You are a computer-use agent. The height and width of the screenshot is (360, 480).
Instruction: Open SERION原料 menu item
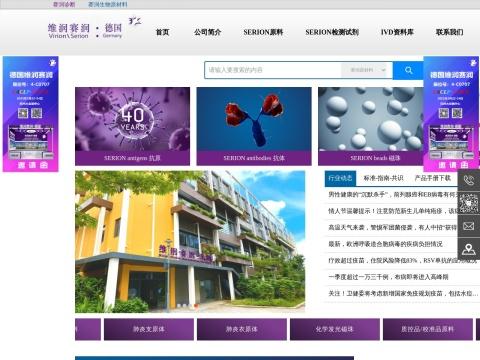pyautogui.click(x=263, y=32)
